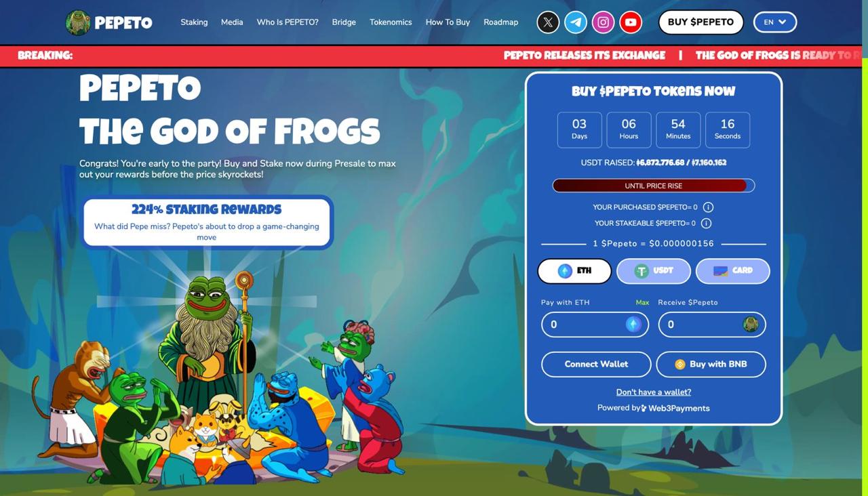
Task: Expand the EN language dropdown
Action: (775, 22)
